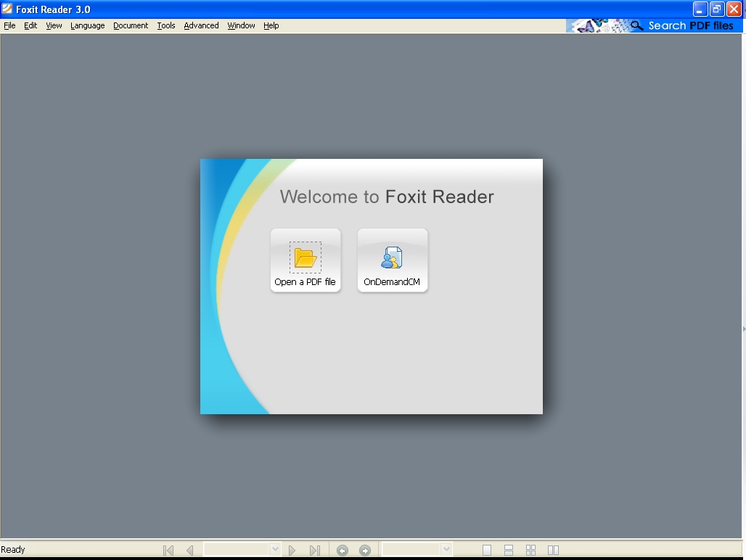
Task: Go to first page using status bar
Action: point(168,551)
